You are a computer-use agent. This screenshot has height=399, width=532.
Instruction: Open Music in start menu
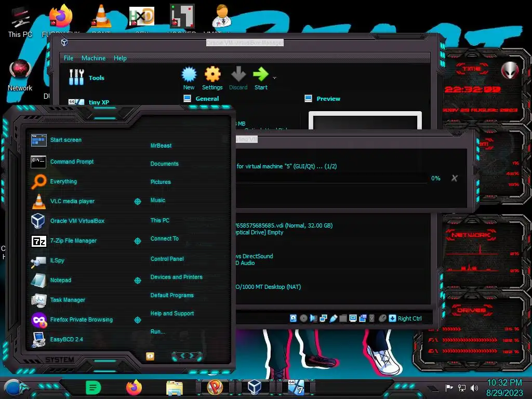coord(158,200)
